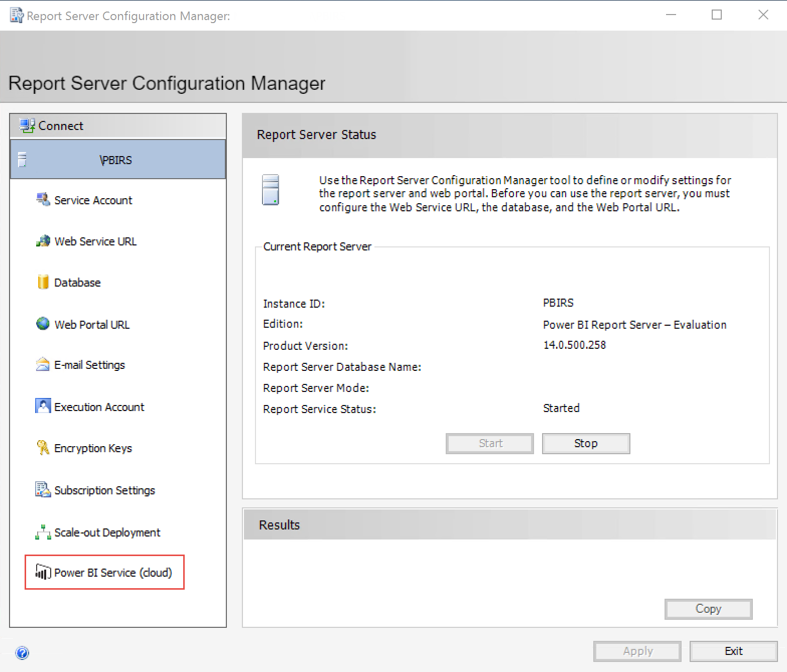Exit the Configuration Manager
This screenshot has width=787, height=672.
733,651
